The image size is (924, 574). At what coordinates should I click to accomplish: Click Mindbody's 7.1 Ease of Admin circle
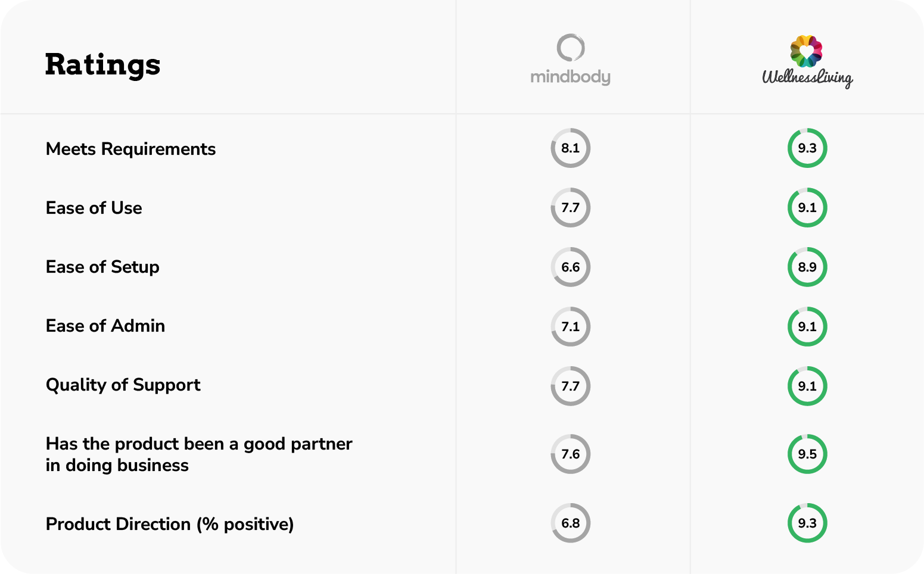click(x=570, y=326)
